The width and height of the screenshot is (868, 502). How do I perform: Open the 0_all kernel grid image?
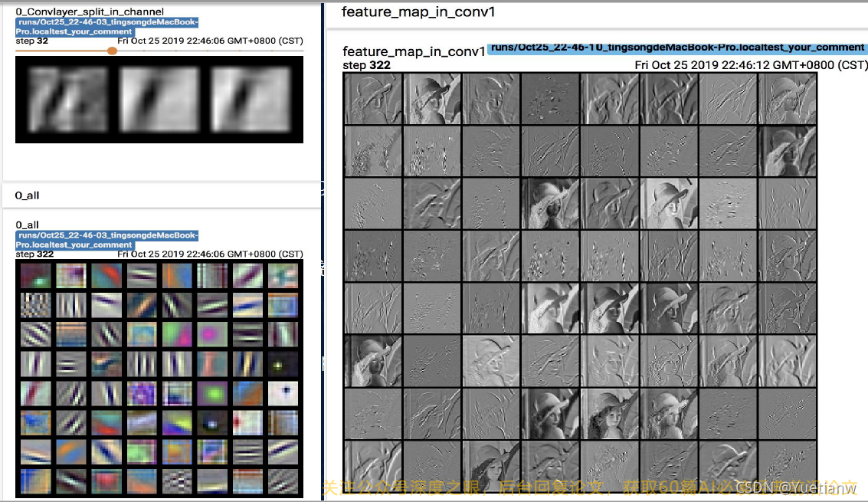point(159,379)
